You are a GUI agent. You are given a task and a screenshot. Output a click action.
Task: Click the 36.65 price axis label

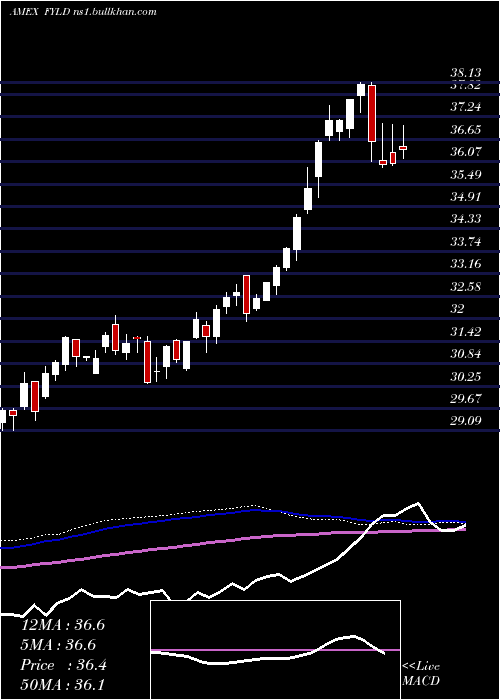[x=466, y=130]
